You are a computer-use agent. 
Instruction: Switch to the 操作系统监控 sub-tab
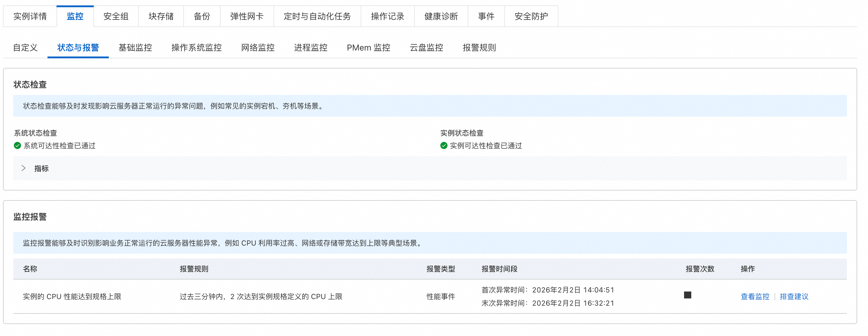(197, 47)
